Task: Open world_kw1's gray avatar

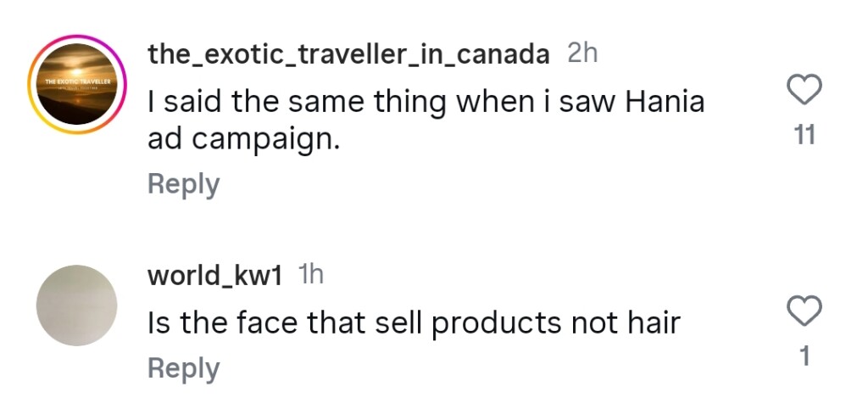Action: (x=77, y=305)
